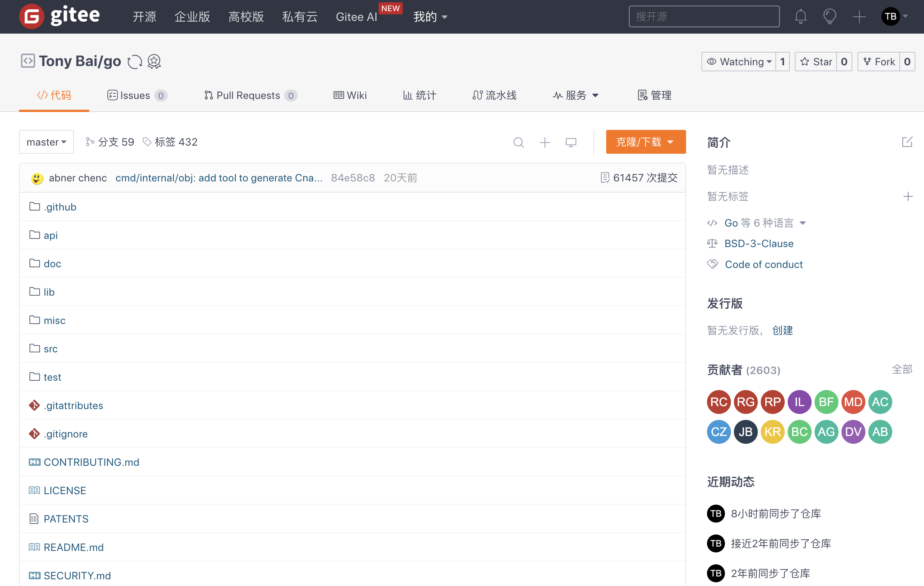This screenshot has width=924, height=586.
Task: Click the add file plus icon
Action: point(545,142)
